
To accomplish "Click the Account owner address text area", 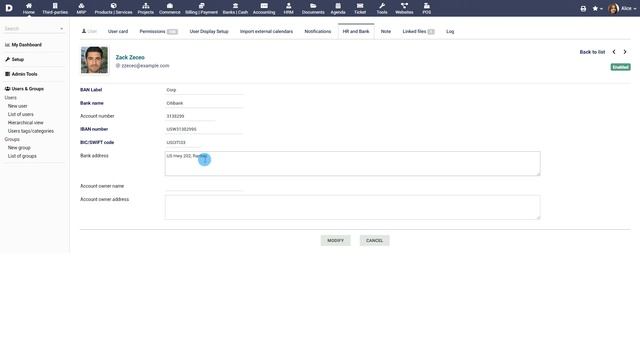I will [353, 207].
